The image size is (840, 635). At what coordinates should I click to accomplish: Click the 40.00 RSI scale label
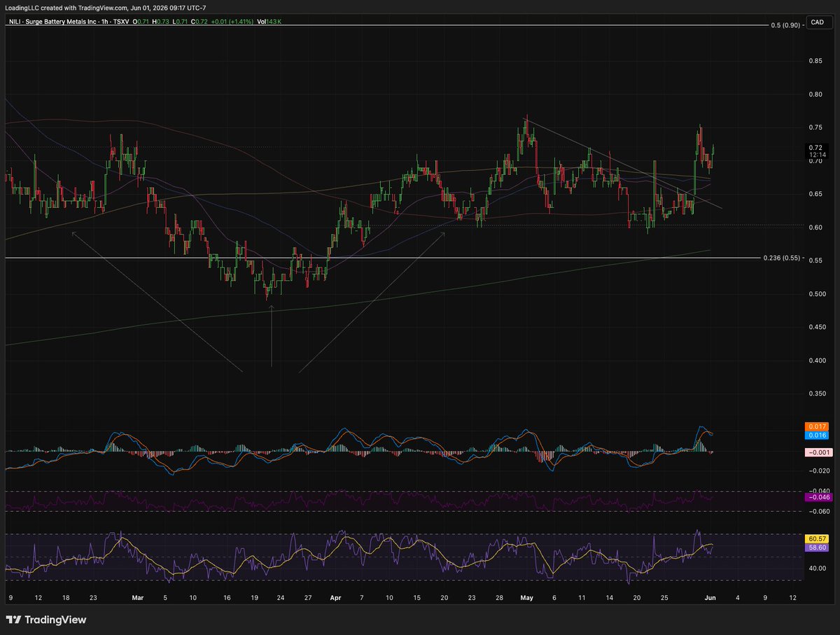click(x=816, y=568)
